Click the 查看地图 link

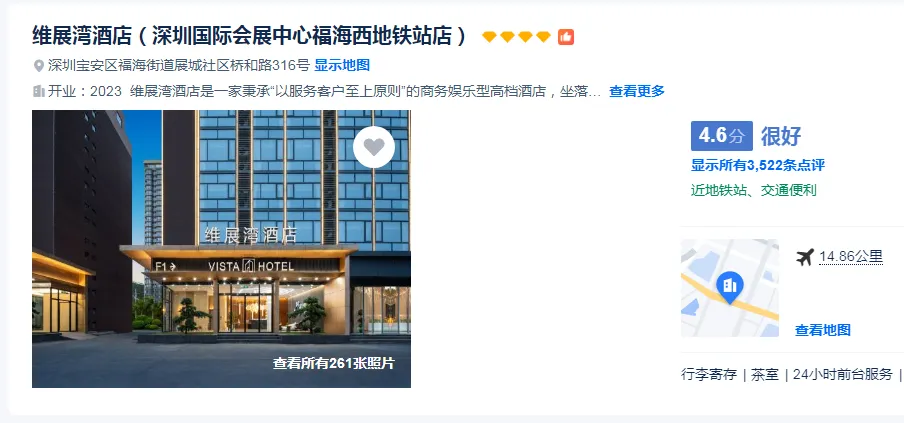823,330
